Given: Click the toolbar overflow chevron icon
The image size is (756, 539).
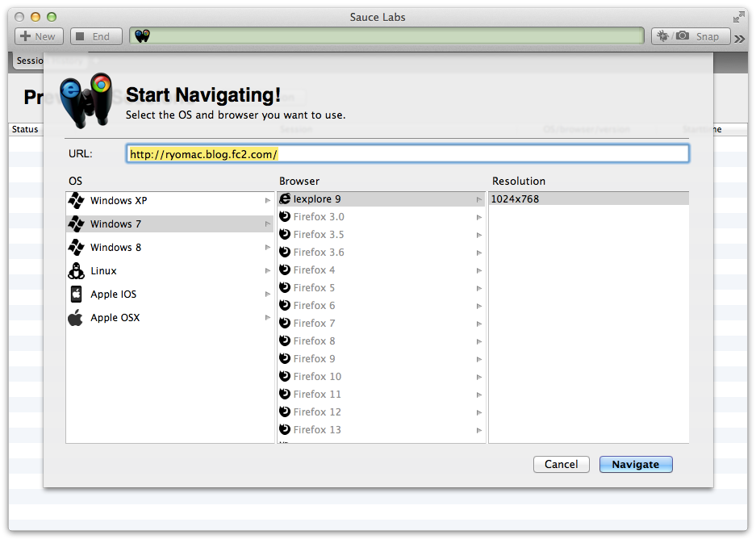Looking at the screenshot, I should point(740,39).
